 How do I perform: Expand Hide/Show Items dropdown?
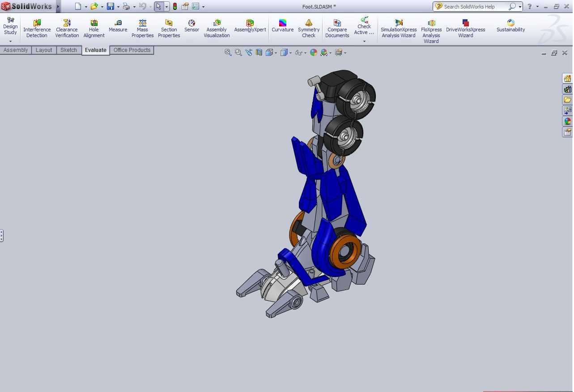coord(305,53)
